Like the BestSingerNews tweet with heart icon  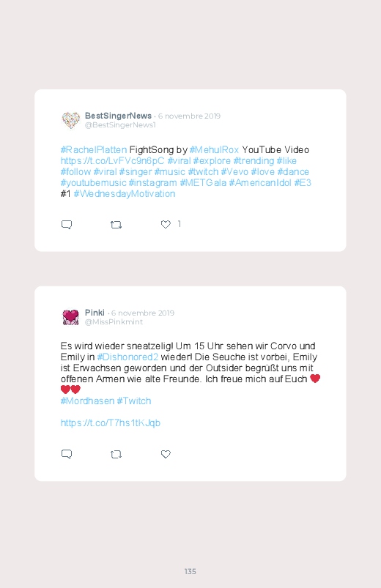pyautogui.click(x=166, y=224)
